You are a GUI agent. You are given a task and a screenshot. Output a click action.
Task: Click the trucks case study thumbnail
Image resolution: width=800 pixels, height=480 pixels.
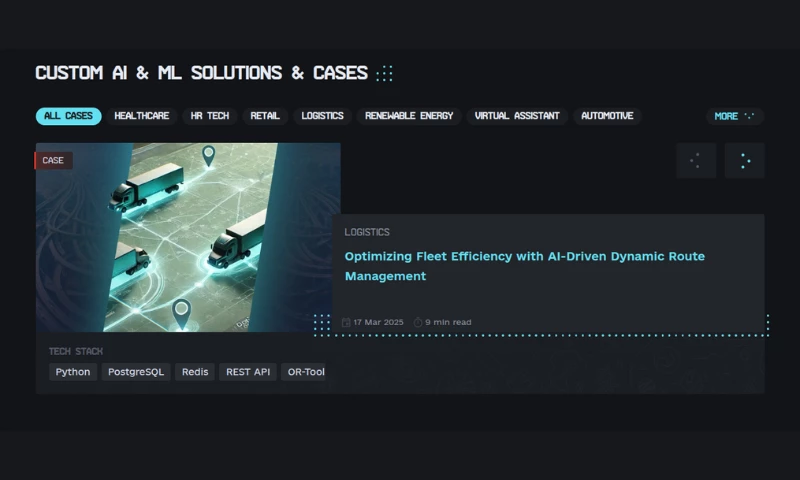tap(188, 237)
